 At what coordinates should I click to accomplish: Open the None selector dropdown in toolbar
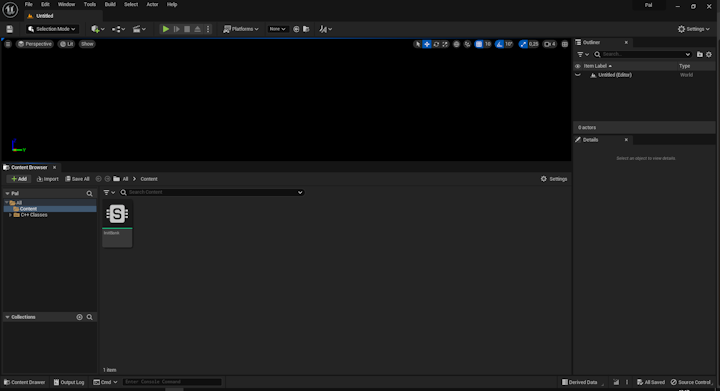pyautogui.click(x=277, y=29)
